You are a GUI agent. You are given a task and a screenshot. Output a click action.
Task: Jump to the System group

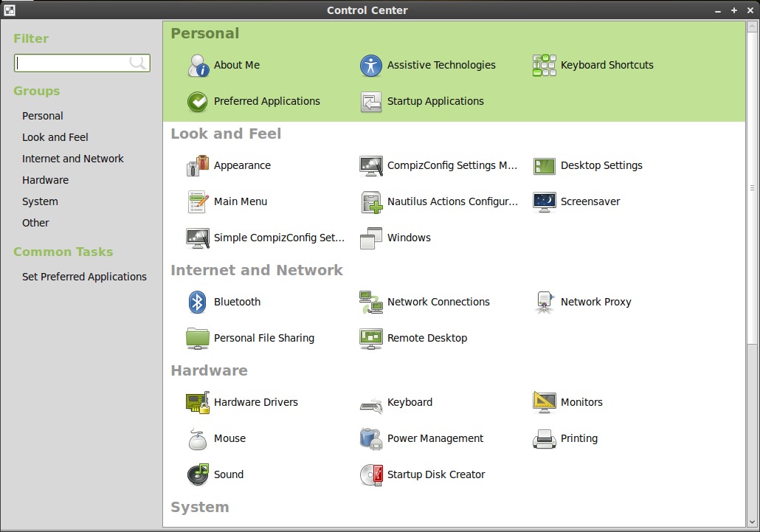coord(40,201)
